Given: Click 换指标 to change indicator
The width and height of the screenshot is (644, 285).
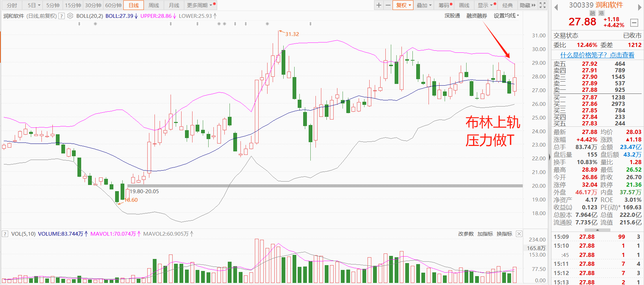Looking at the screenshot, I should [x=504, y=234].
